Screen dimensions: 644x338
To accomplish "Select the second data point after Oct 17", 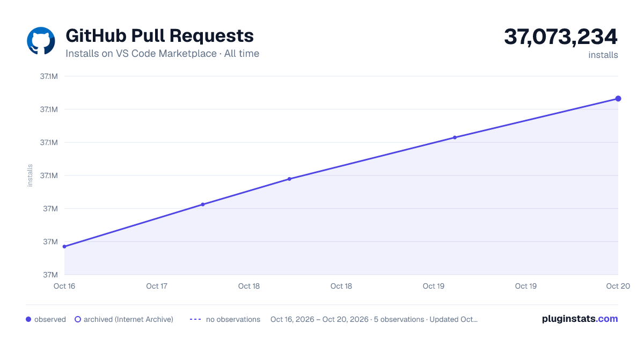I will pos(203,204).
